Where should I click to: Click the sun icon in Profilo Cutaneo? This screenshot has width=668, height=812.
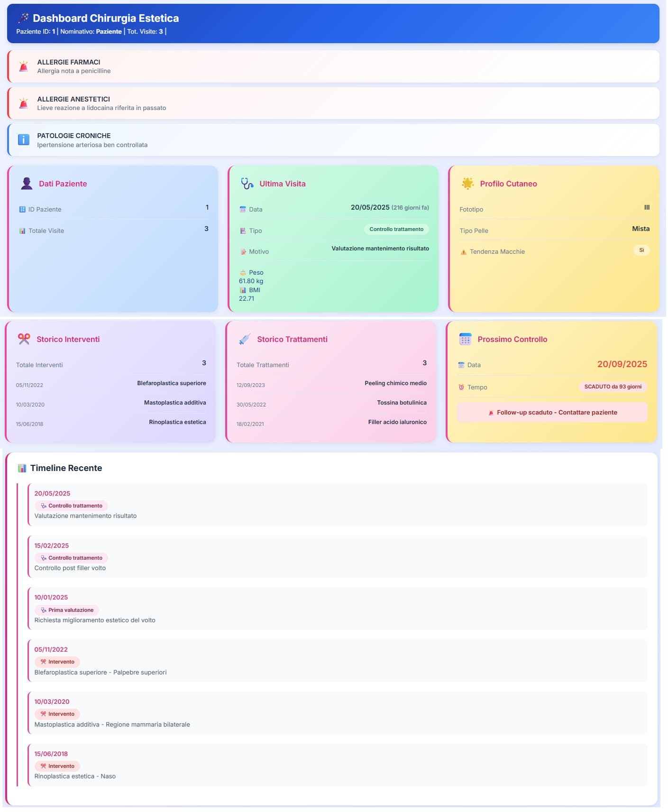pos(468,184)
